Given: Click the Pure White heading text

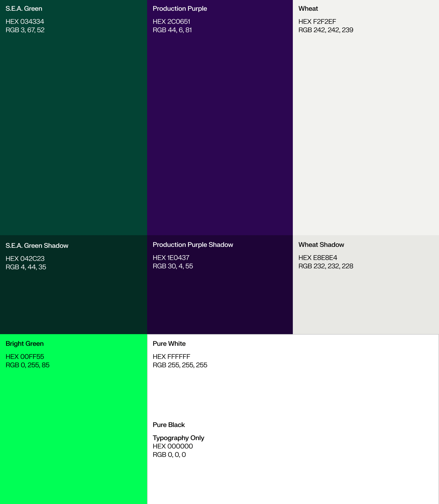Looking at the screenshot, I should pyautogui.click(x=169, y=344).
